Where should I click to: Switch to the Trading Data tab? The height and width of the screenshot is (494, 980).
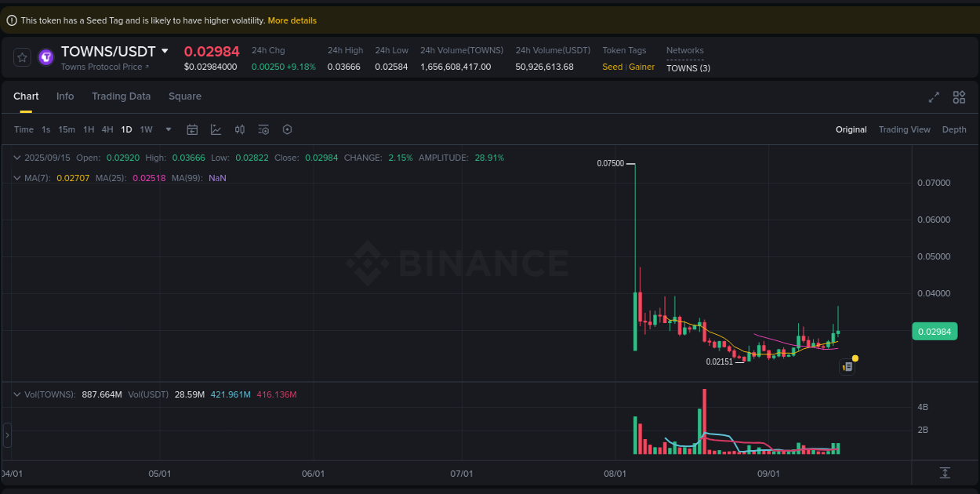tap(121, 96)
